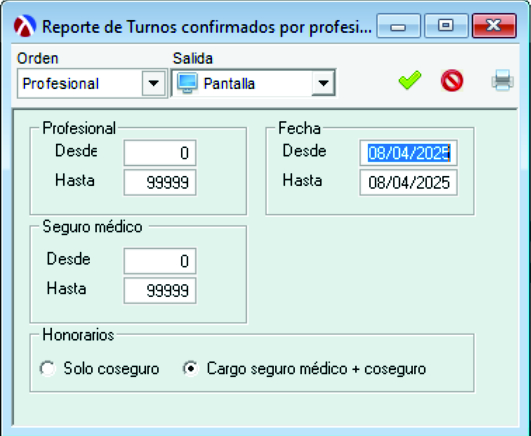
Task: Focus the Fecha Desde date field
Action: click(408, 153)
